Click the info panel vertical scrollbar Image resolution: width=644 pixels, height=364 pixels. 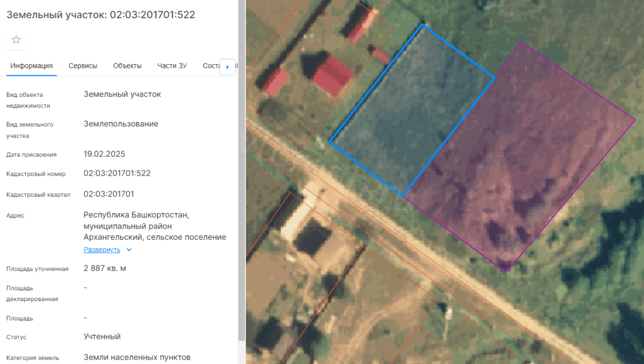[242, 171]
